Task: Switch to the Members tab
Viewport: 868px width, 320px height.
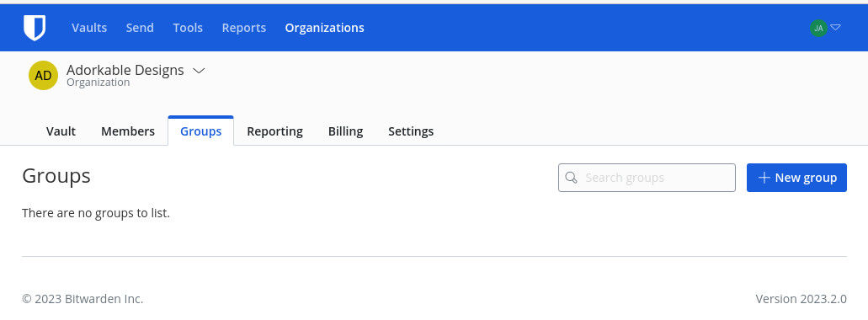Action: point(128,131)
